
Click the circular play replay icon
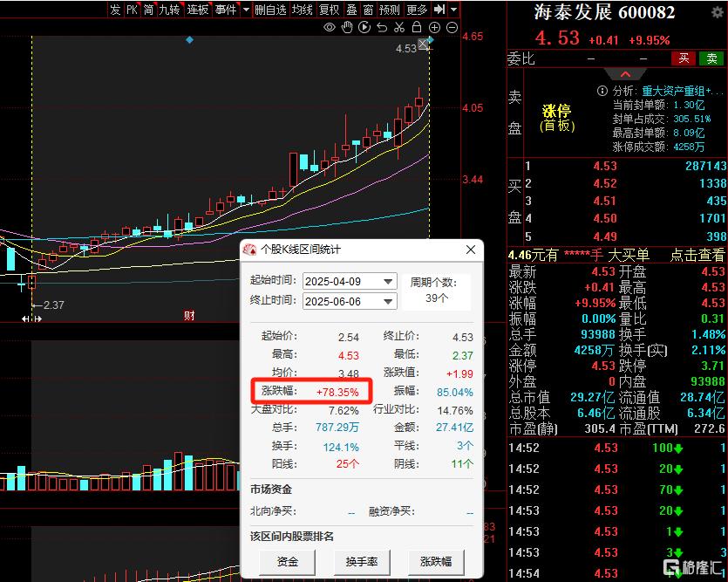[x=364, y=27]
